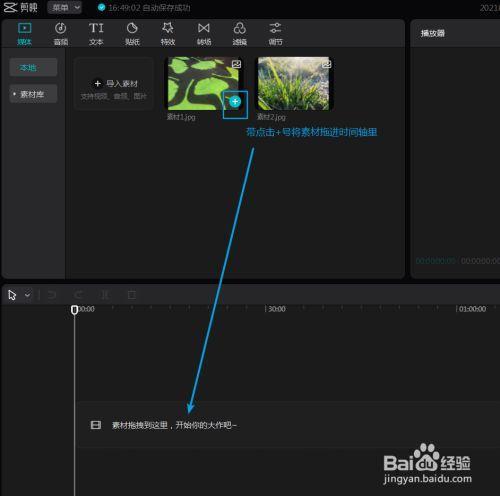Viewport: 500px width, 496px height.
Task: Open the 贴纸 (sticker) panel
Action: (x=132, y=34)
